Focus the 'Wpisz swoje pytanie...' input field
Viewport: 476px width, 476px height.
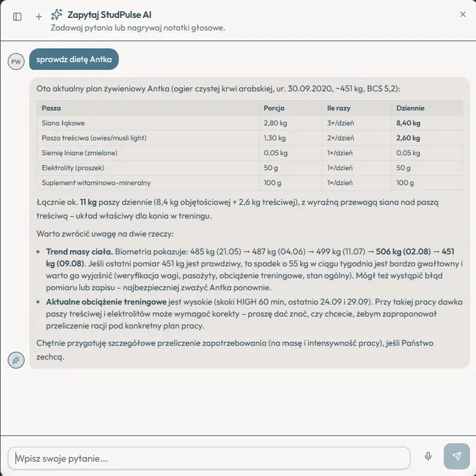click(209, 458)
